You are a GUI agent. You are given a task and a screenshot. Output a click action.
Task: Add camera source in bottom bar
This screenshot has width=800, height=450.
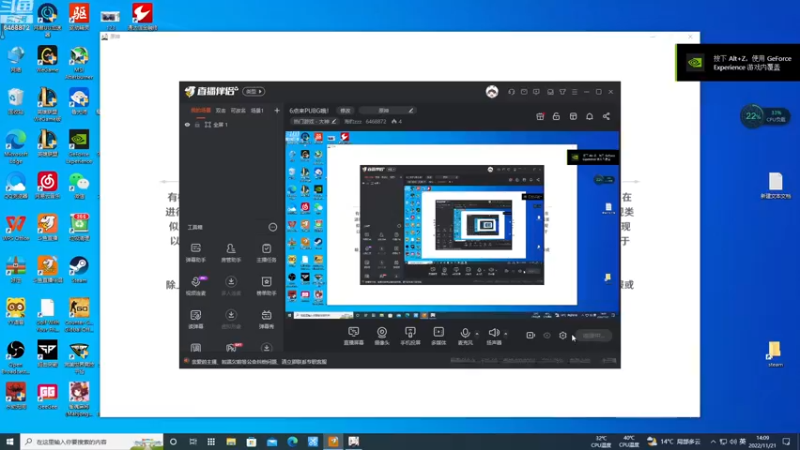point(382,336)
